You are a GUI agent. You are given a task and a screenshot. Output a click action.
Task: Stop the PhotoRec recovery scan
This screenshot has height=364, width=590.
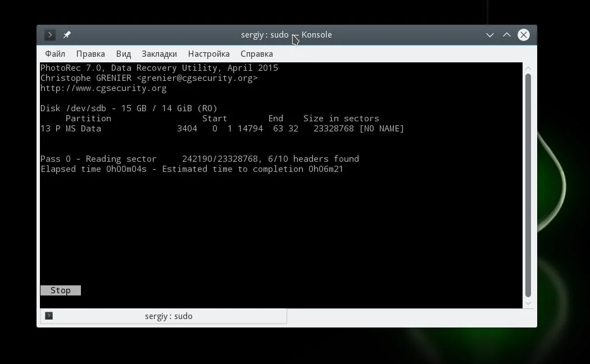[61, 290]
